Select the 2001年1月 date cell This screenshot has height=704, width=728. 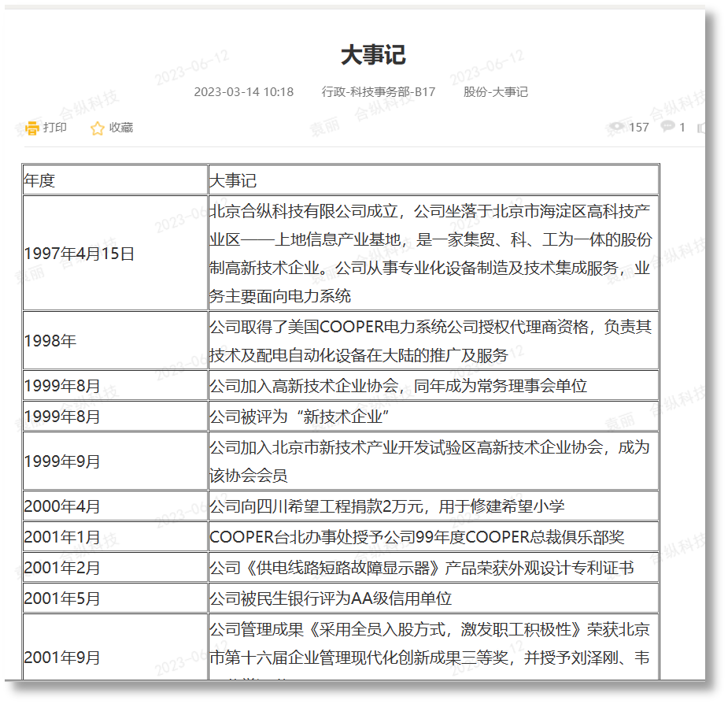pos(115,537)
